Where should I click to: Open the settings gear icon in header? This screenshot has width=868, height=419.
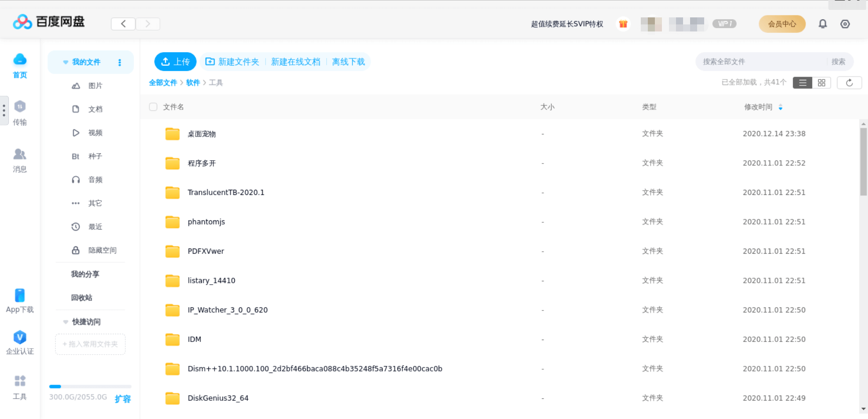[x=845, y=24]
